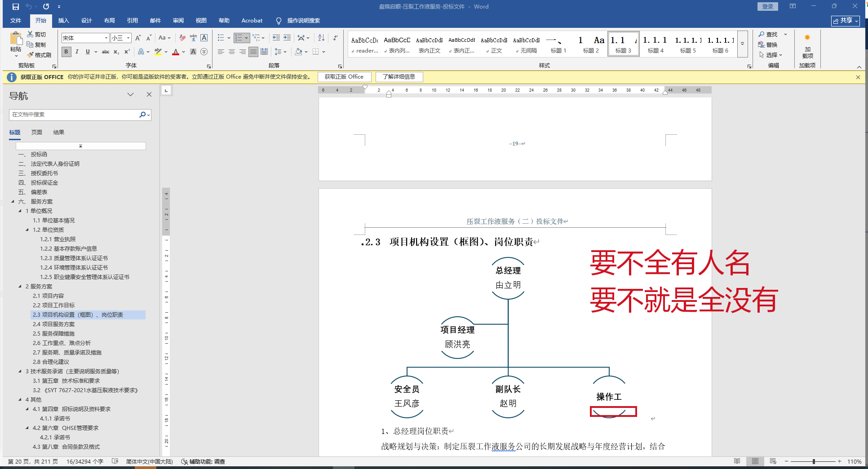This screenshot has height=469, width=868.
Task: Center the paragraph text
Action: tap(232, 52)
